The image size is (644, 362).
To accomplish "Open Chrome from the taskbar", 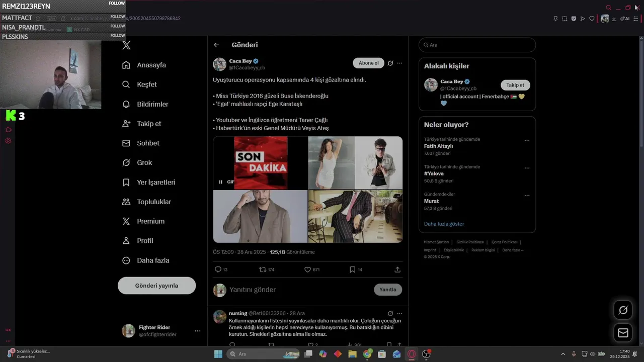I will click(367, 354).
